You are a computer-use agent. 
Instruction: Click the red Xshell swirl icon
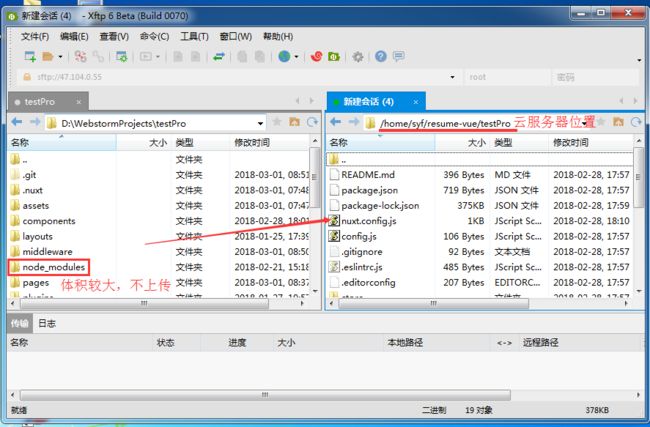316,56
